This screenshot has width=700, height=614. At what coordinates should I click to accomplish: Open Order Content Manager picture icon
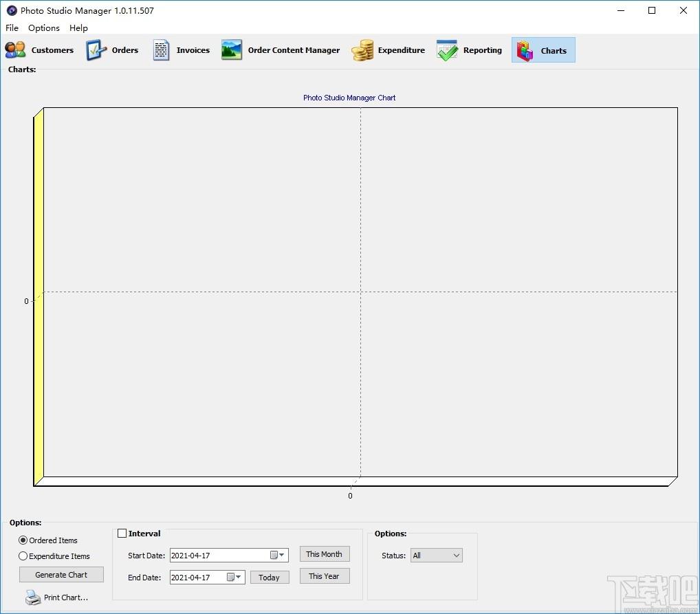(x=232, y=50)
